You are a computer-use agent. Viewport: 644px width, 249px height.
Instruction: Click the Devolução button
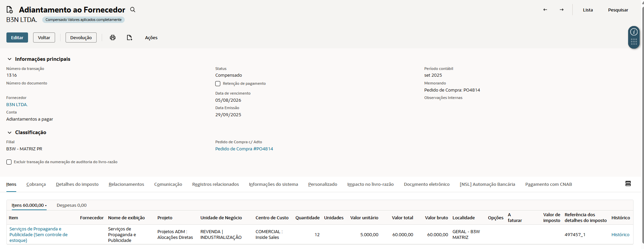[x=81, y=38]
